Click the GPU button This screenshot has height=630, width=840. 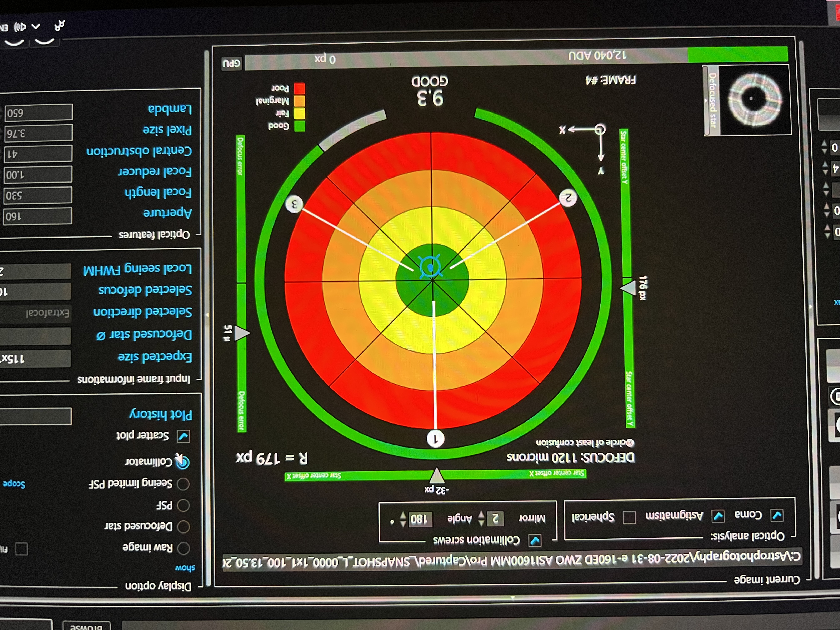[232, 63]
